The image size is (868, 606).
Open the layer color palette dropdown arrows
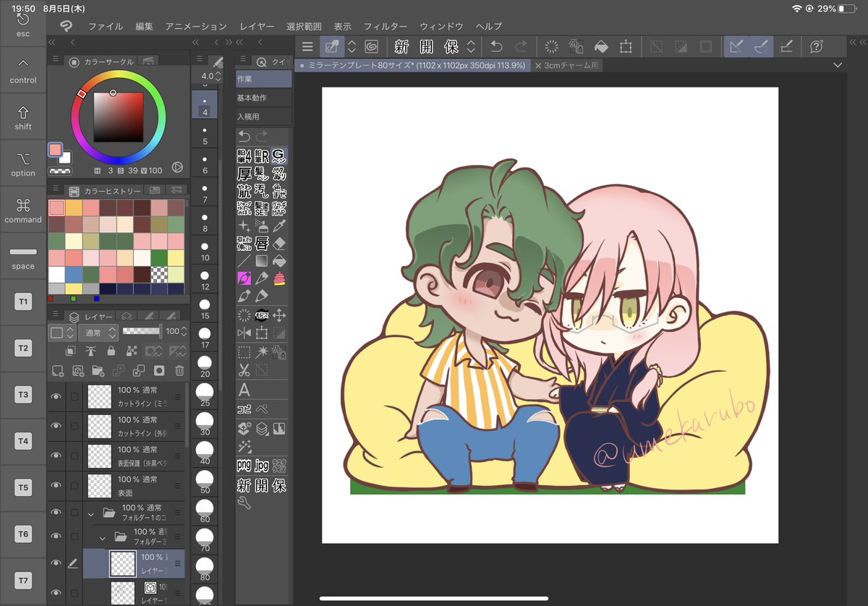(x=71, y=333)
